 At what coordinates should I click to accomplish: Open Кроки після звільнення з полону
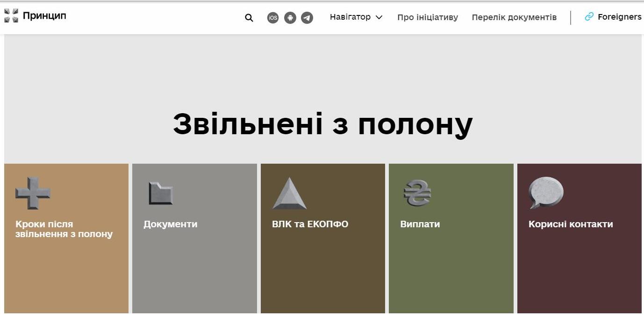64,229
